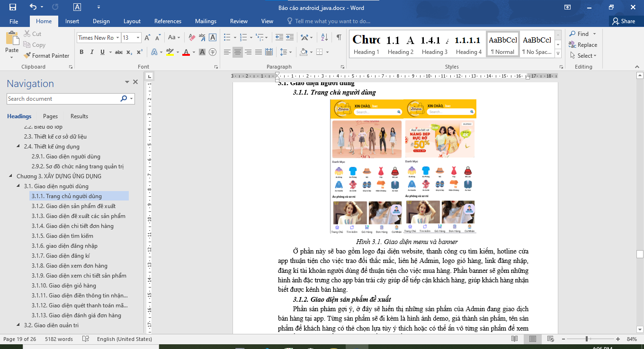
Task: Click the Save icon in title bar
Action: click(x=13, y=7)
